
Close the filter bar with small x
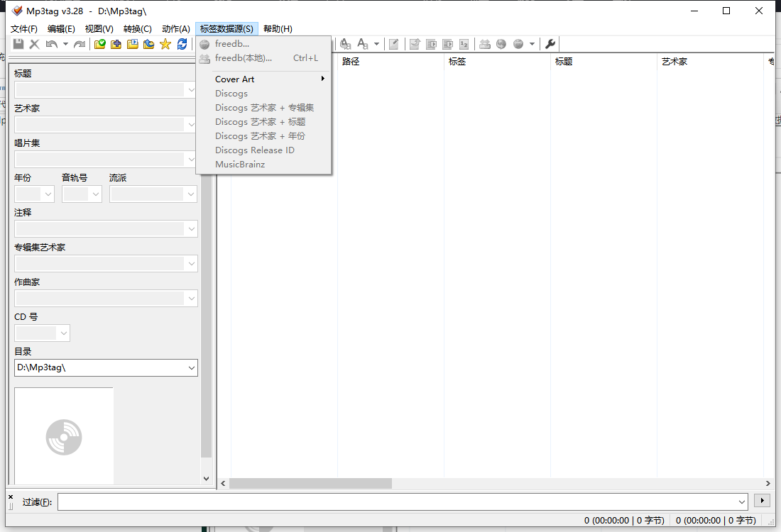[11, 497]
